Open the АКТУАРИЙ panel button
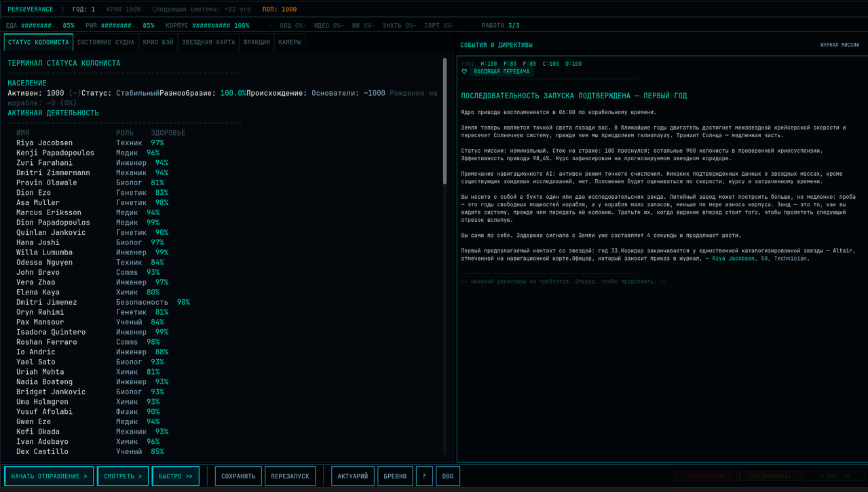This screenshot has width=868, height=492. (353, 476)
